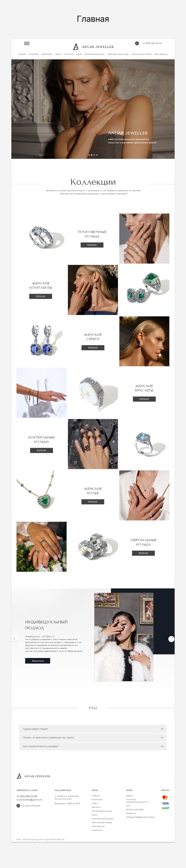This screenshot has height=868, width=186.
Task: Expand the Адреса наших студий FAQ item
Action: (93, 728)
